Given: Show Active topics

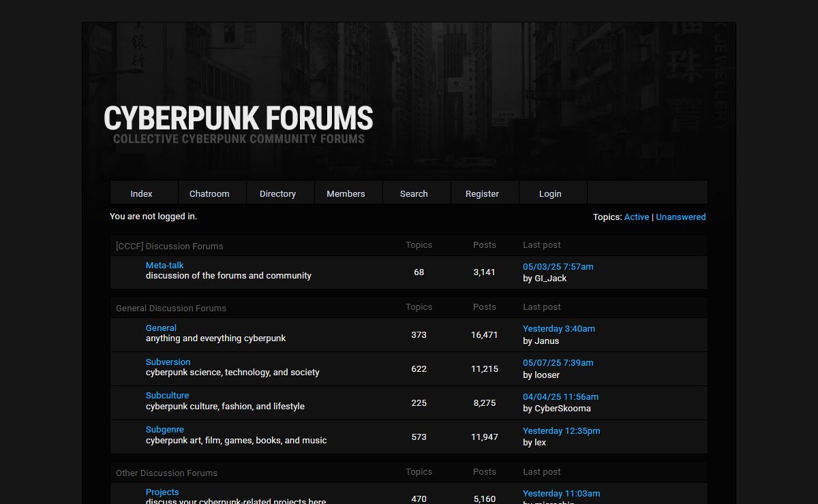Looking at the screenshot, I should [636, 217].
